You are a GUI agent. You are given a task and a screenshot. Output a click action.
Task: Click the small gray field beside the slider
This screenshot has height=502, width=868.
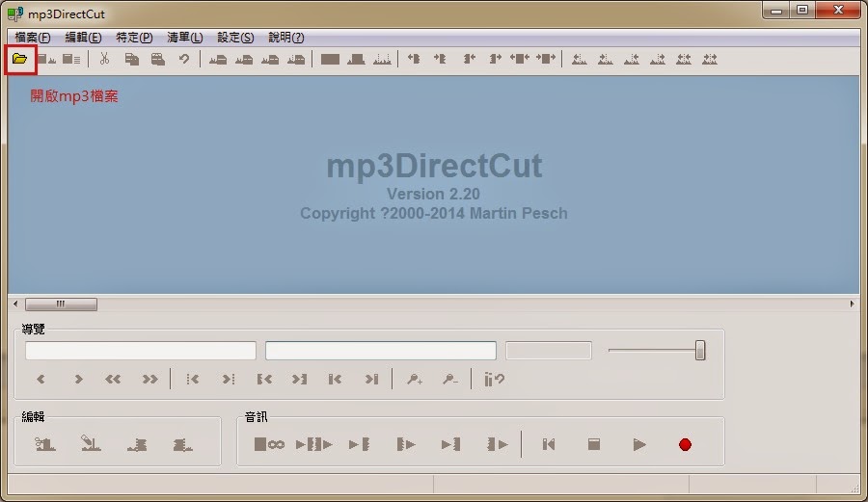[x=549, y=351]
